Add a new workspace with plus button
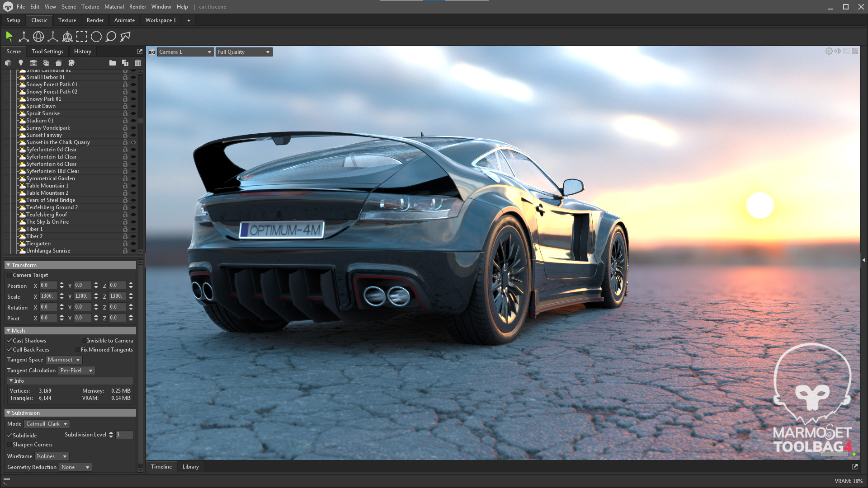Screen dimensions: 868x488 (189, 20)
